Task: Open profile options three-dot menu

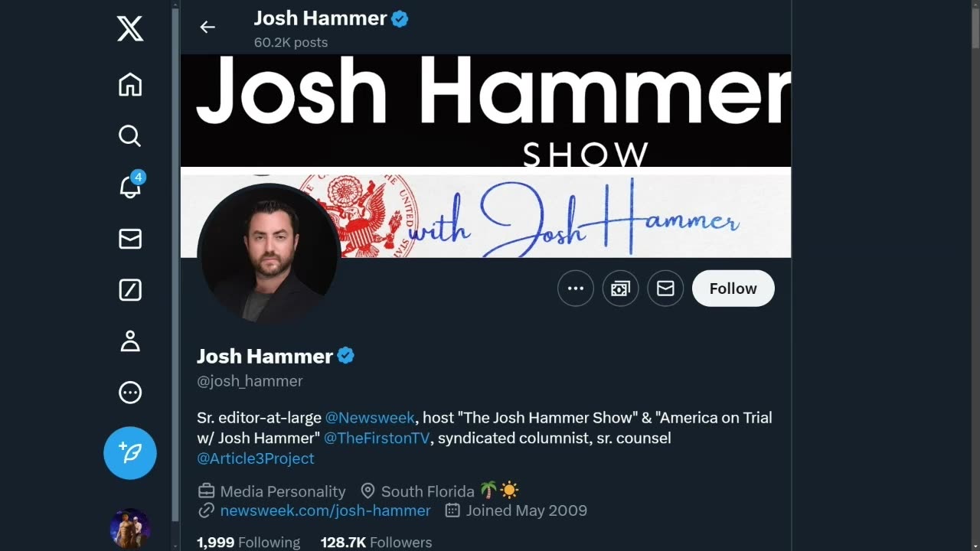Action: 576,289
